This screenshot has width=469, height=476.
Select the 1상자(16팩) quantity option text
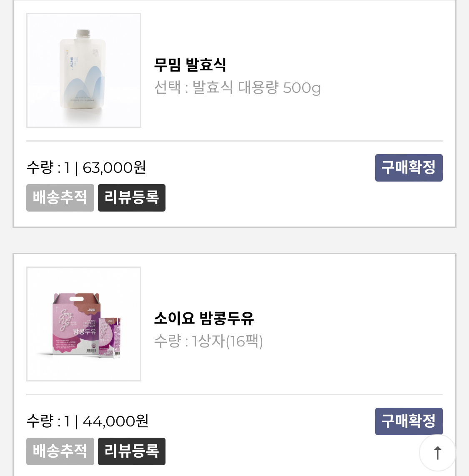click(x=227, y=341)
